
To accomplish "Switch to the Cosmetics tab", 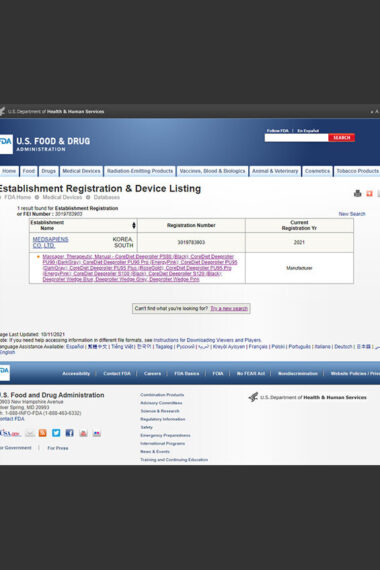I will (x=317, y=171).
